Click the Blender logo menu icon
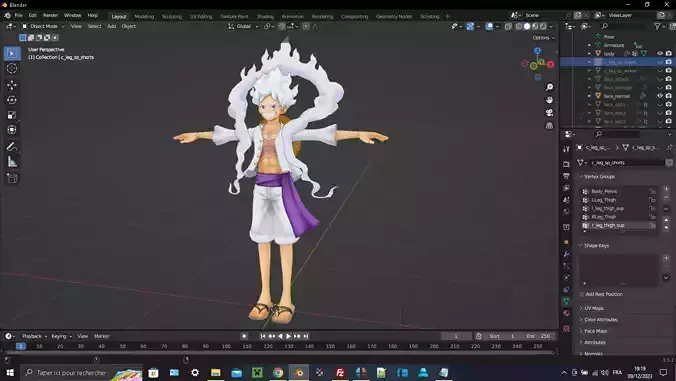This screenshot has width=676, height=381. 7,16
